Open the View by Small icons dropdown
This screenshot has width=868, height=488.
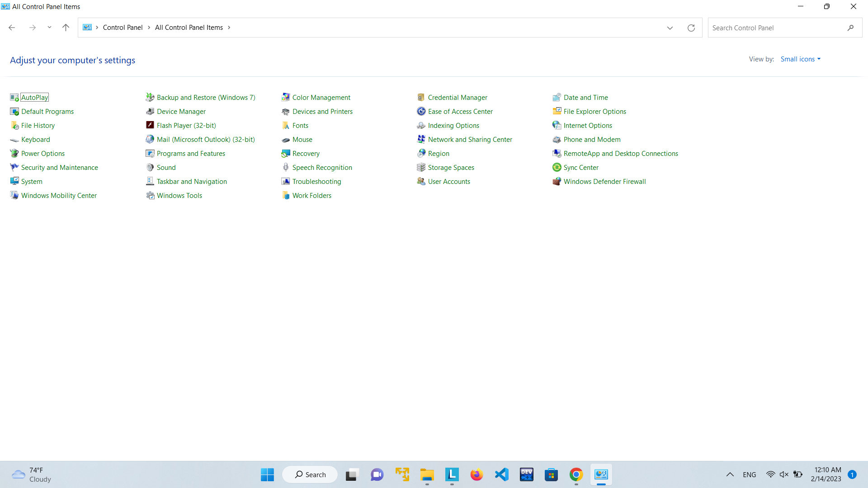pyautogui.click(x=800, y=59)
